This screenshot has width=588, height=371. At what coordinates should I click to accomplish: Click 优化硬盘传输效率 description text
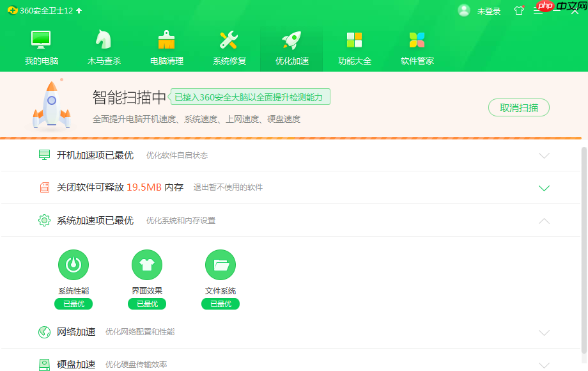[136, 364]
